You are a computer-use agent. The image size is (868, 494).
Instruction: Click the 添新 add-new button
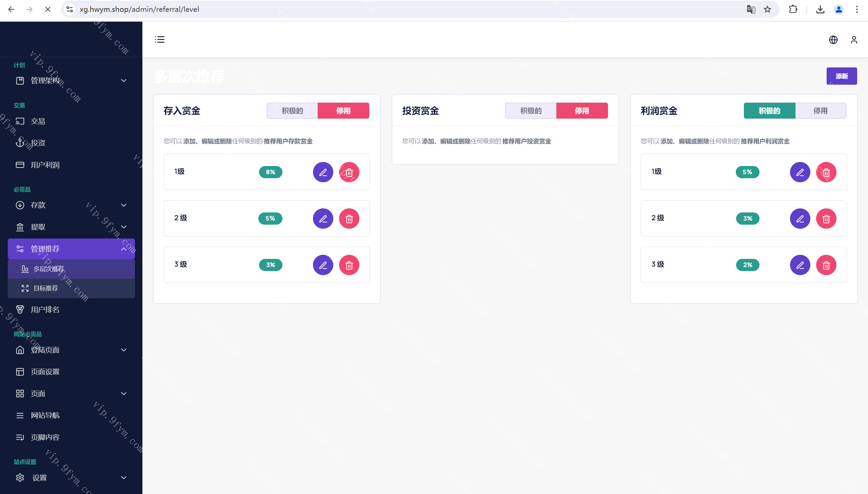pos(841,76)
